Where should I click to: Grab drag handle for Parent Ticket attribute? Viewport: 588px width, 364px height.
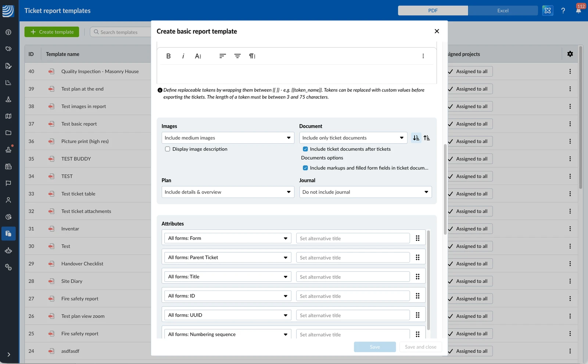417,257
